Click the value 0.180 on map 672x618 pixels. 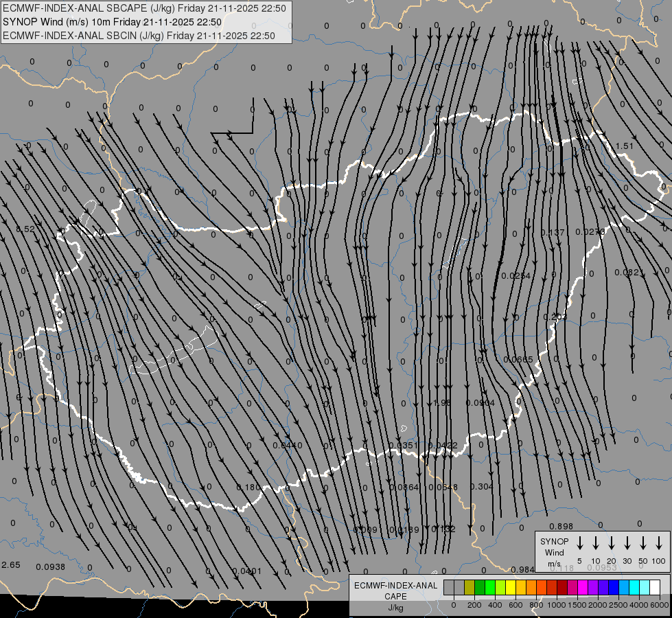[248, 488]
